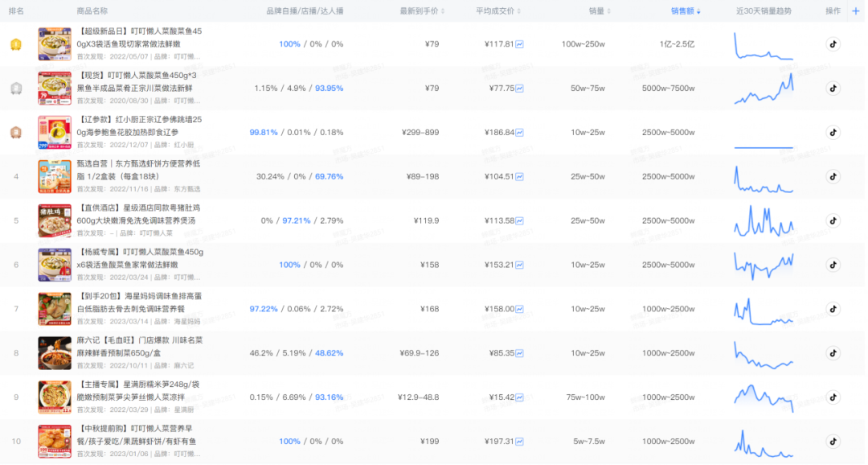Image resolution: width=868 pixels, height=465 pixels.
Task: Open product 直供酒店 粤猪肚鸡
Action: point(139,215)
